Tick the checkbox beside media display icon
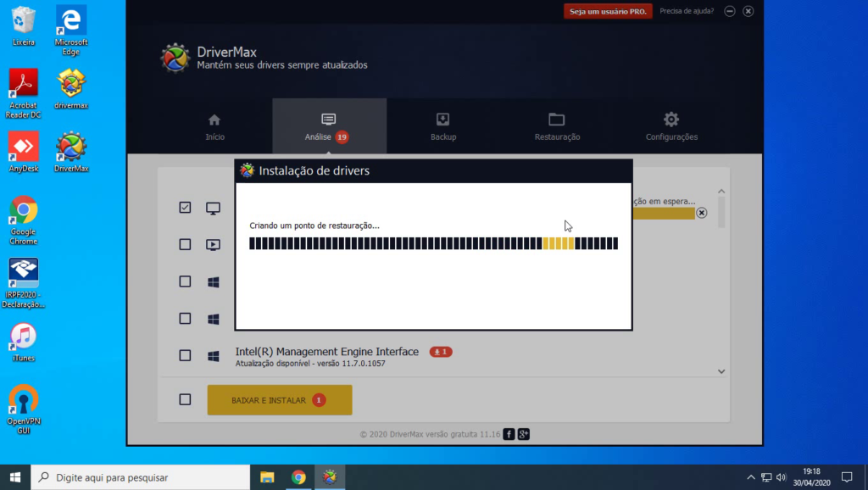The height and width of the screenshot is (490, 868). point(185,244)
